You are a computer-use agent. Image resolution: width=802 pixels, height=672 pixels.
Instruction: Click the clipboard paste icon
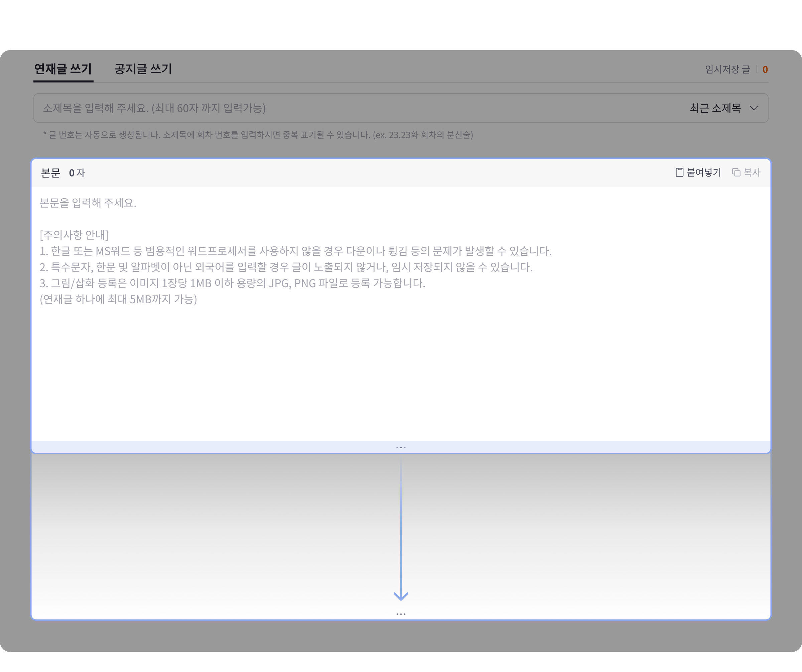coord(679,172)
